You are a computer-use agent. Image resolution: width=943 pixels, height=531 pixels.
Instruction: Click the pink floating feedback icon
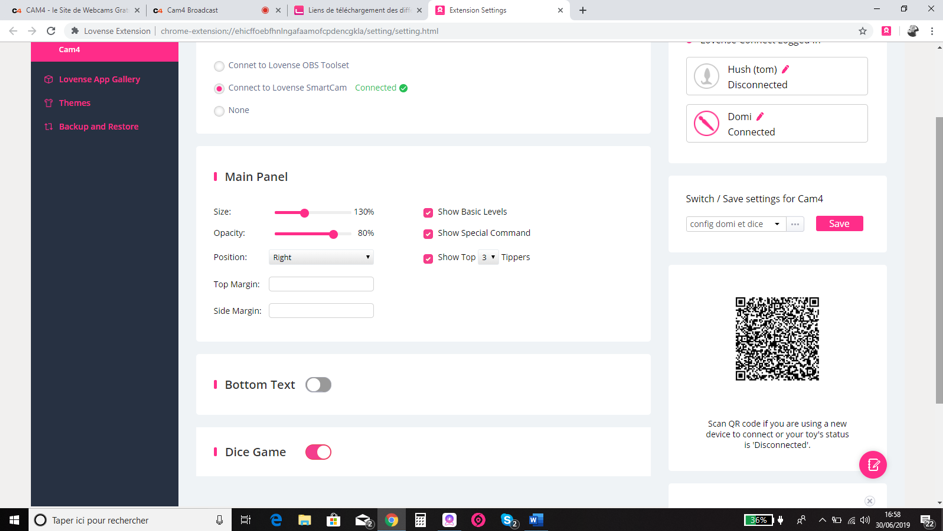872,465
